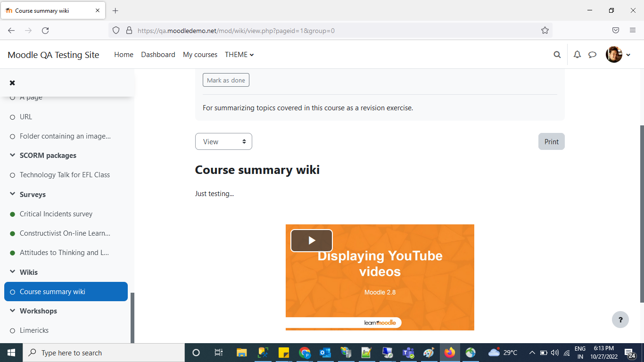Open Windows notification center
644x362 pixels.
coord(630,353)
